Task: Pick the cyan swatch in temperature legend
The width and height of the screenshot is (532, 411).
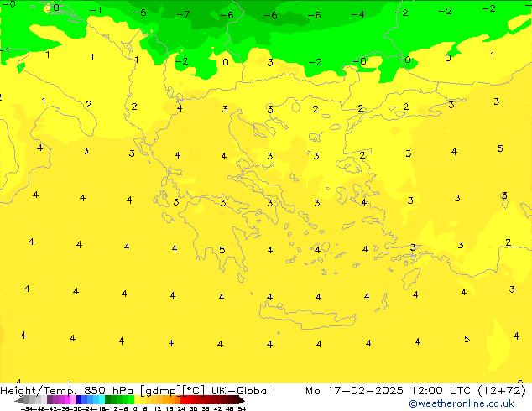Action: tap(102, 399)
